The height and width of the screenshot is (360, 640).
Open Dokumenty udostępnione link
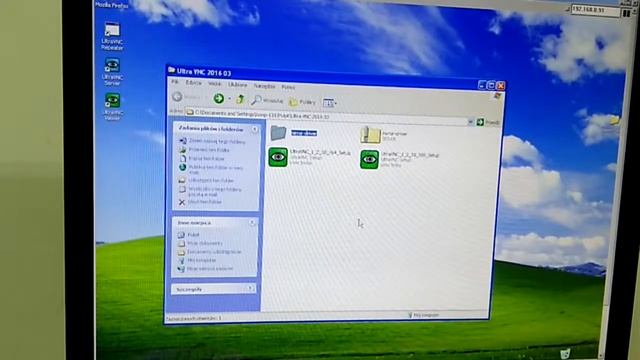pos(214,252)
